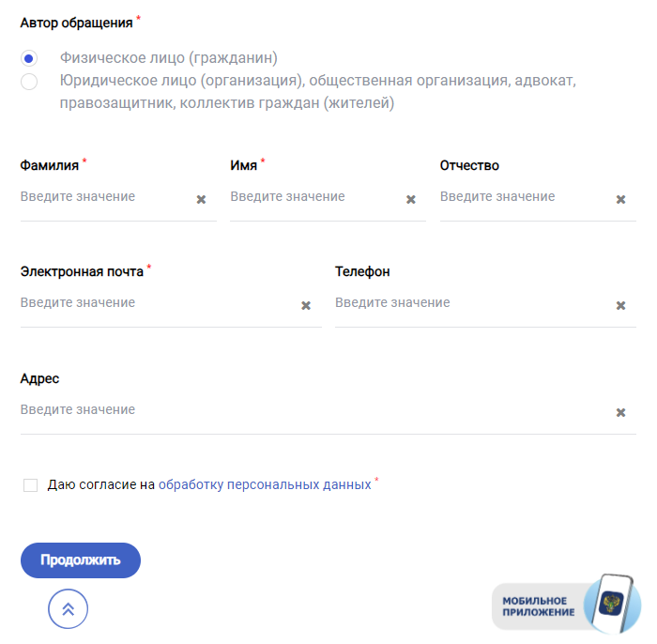Select the Физическое лицо (гражданин) radio button
This screenshot has height=644, width=657.
click(x=29, y=58)
